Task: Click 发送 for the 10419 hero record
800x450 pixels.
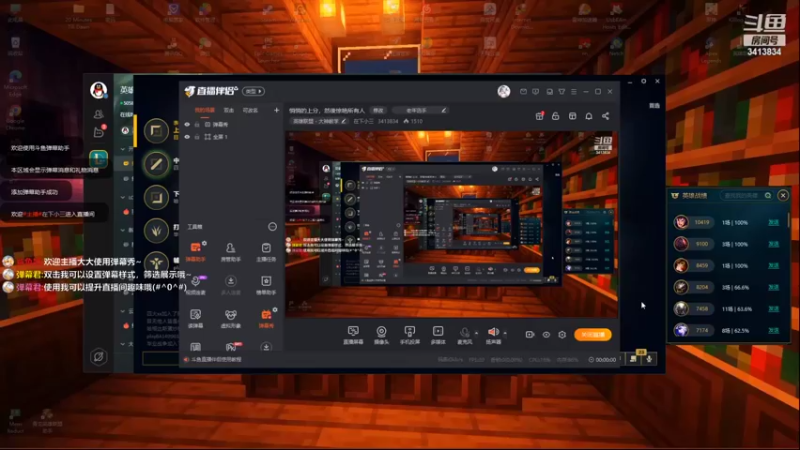Action: pos(773,222)
